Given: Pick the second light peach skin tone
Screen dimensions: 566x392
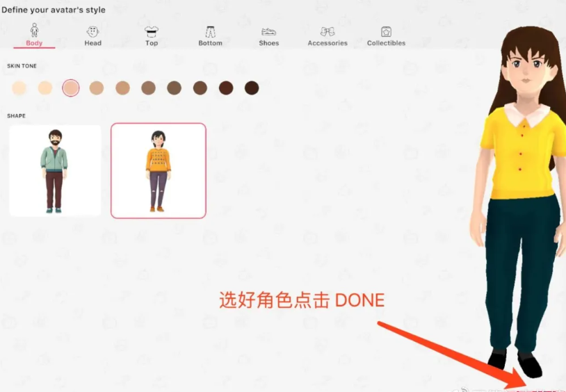Looking at the screenshot, I should (x=45, y=88).
